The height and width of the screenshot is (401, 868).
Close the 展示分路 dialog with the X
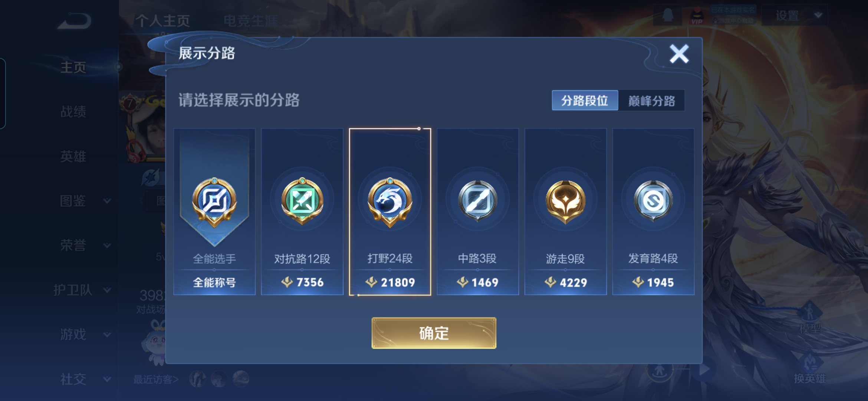(x=679, y=54)
